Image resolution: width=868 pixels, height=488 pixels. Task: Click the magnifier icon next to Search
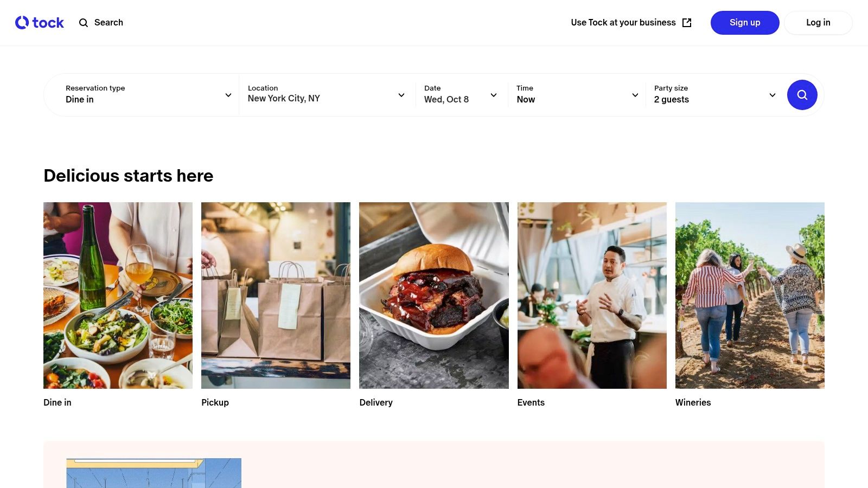tap(84, 23)
